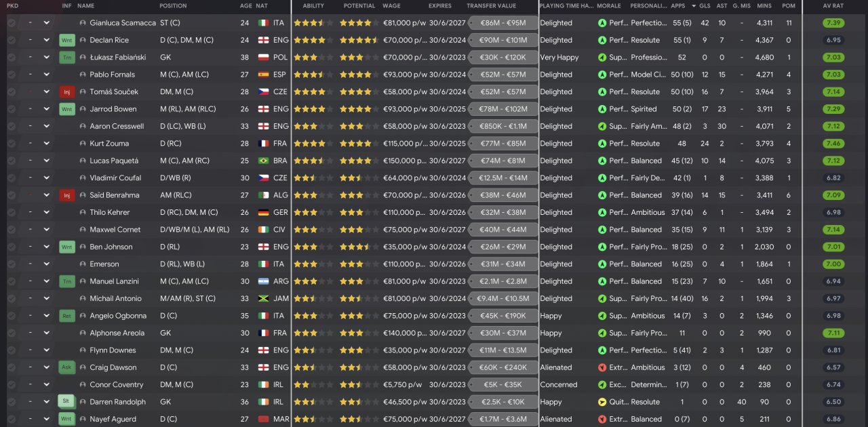The width and height of the screenshot is (868, 427).
Task: Click Declan Rice's Wnt status icon
Action: pos(66,40)
